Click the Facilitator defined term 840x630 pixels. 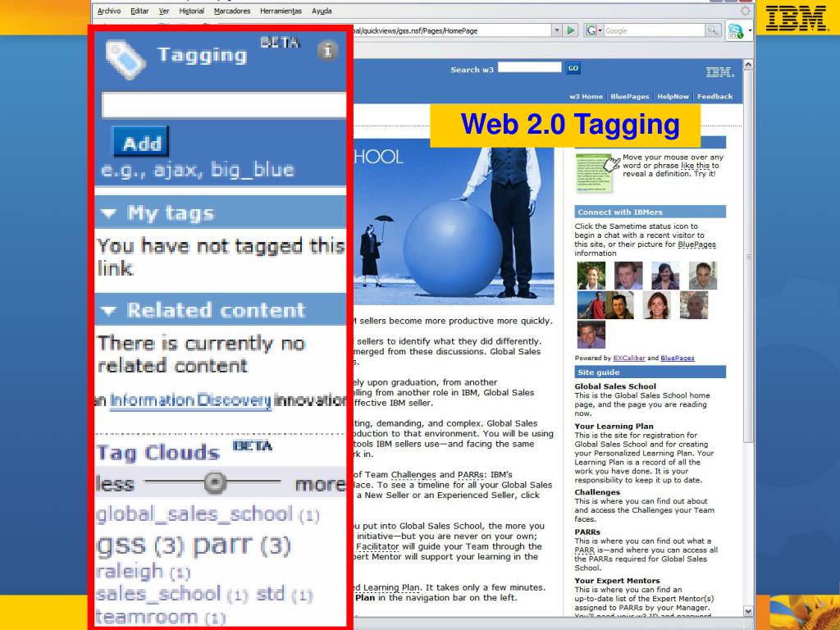coord(377,546)
